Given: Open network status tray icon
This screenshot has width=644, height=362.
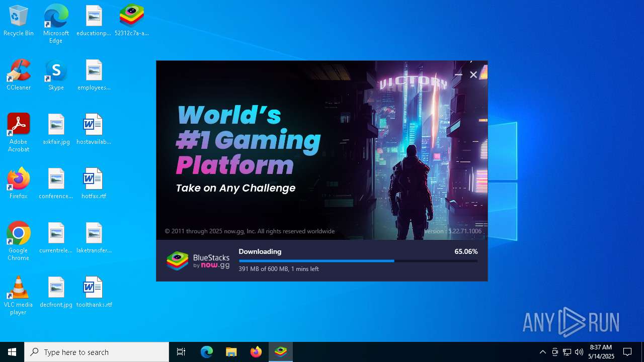Looking at the screenshot, I should tap(567, 352).
